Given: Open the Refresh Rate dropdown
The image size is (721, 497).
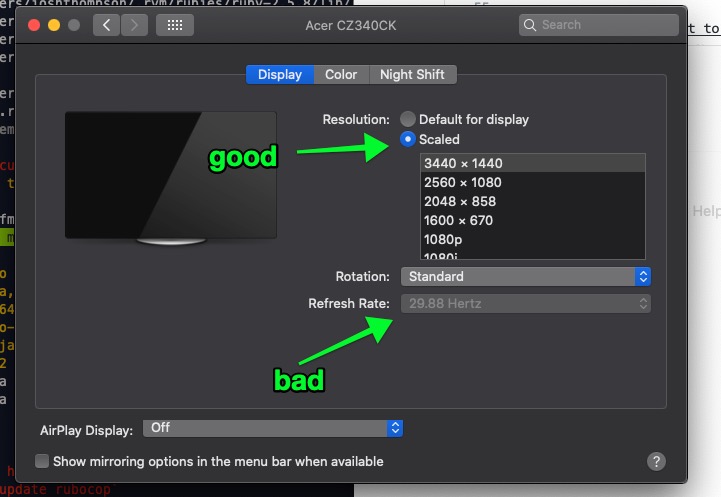Looking at the screenshot, I should [x=526, y=303].
